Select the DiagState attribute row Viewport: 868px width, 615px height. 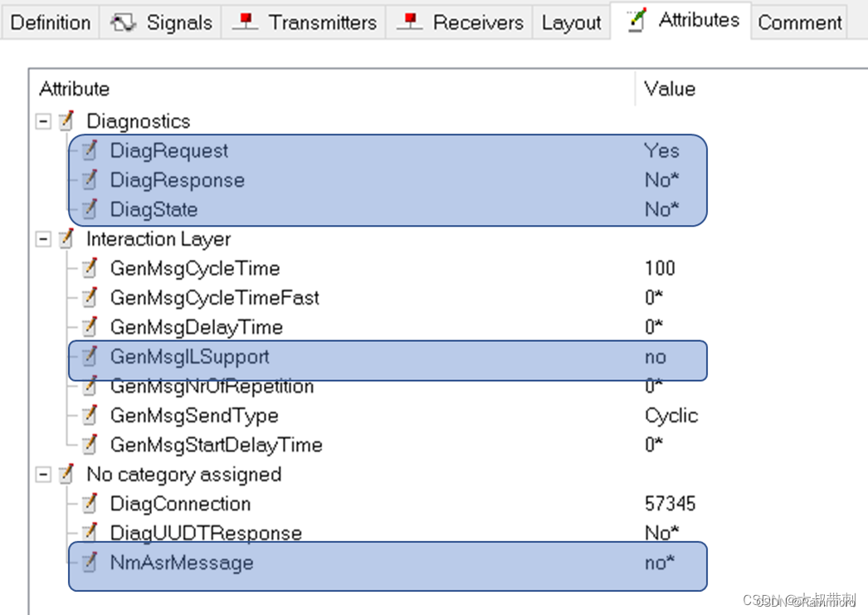[x=154, y=209]
